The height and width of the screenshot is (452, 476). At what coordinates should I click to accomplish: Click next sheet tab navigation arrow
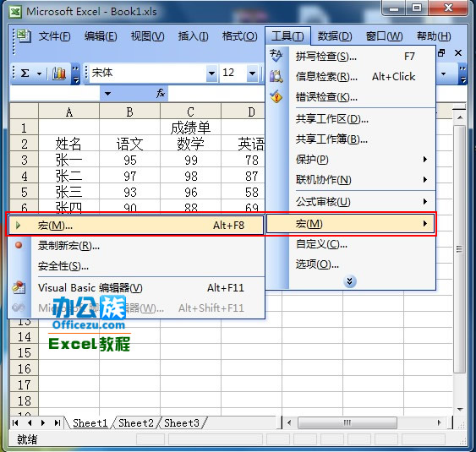coord(43,423)
